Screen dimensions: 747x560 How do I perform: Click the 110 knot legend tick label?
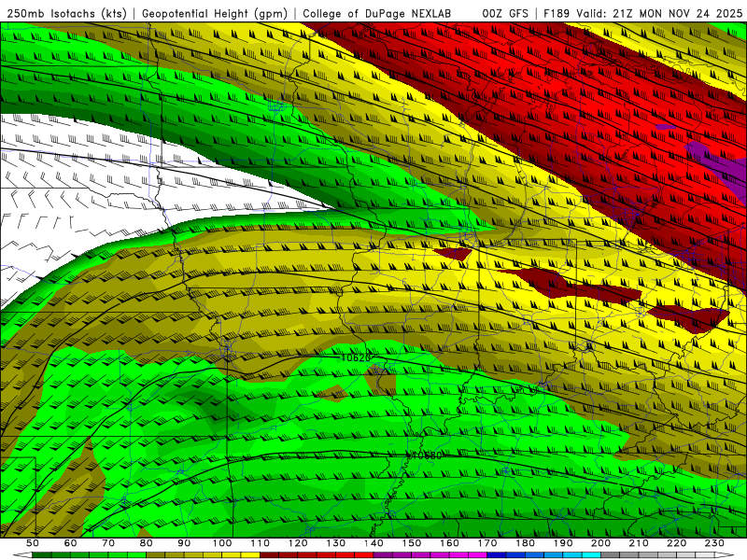pos(260,543)
